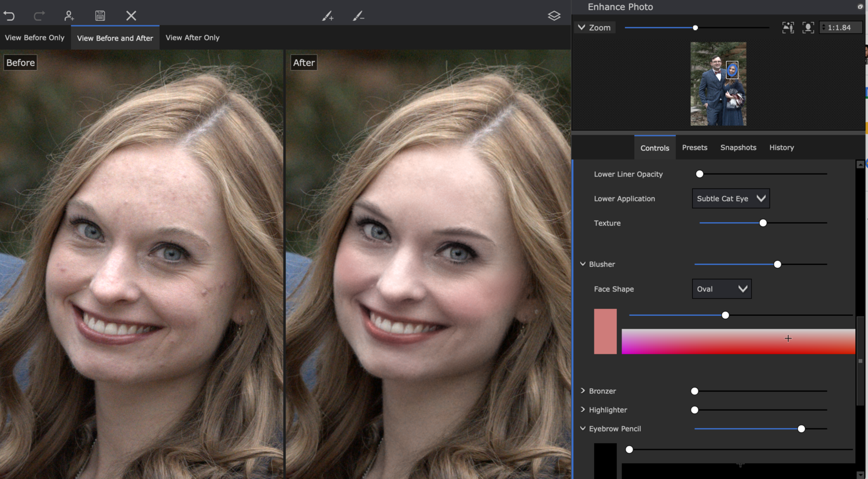Zoom to face framing icon
868x479 pixels.
(x=808, y=27)
